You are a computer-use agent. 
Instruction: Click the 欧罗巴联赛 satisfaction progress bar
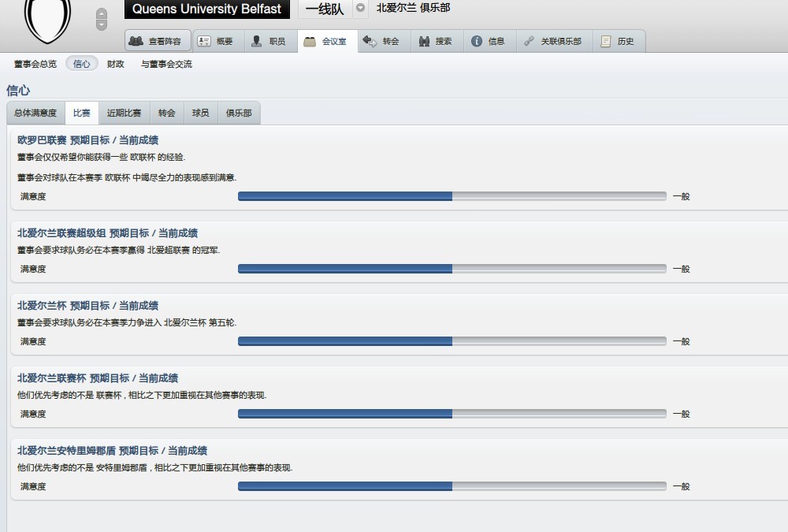pos(452,196)
